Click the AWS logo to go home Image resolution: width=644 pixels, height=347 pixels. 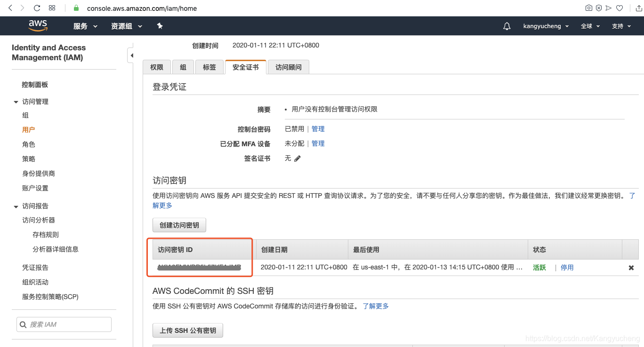coord(38,25)
